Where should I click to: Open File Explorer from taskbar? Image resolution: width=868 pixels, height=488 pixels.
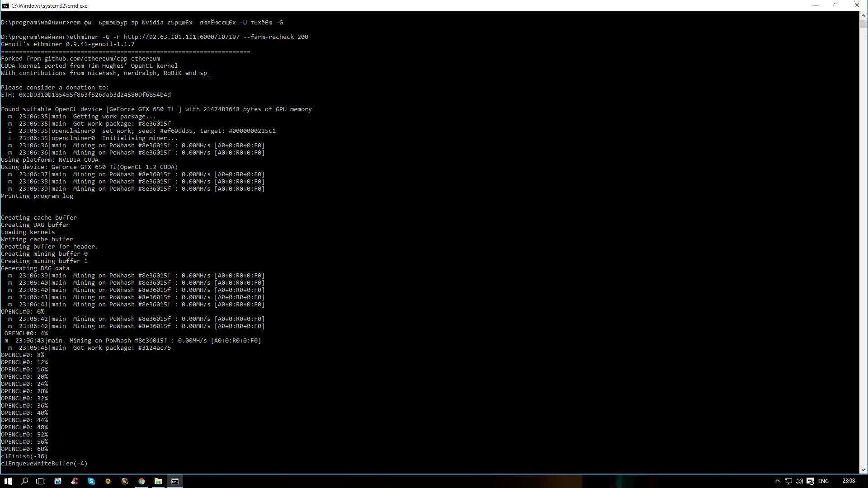click(x=158, y=481)
